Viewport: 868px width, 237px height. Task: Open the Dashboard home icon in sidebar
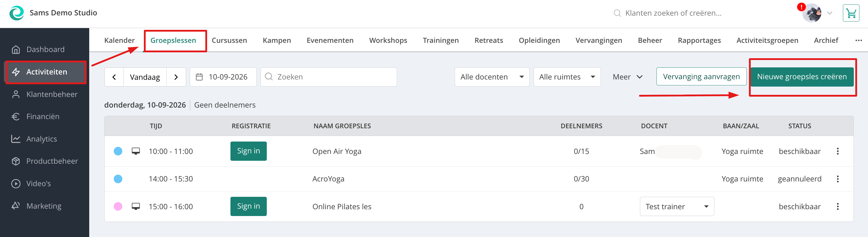(16, 50)
